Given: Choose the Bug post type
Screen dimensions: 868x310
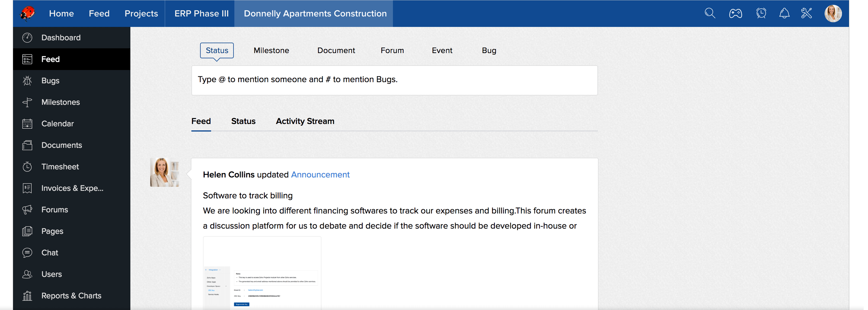Looking at the screenshot, I should point(489,50).
